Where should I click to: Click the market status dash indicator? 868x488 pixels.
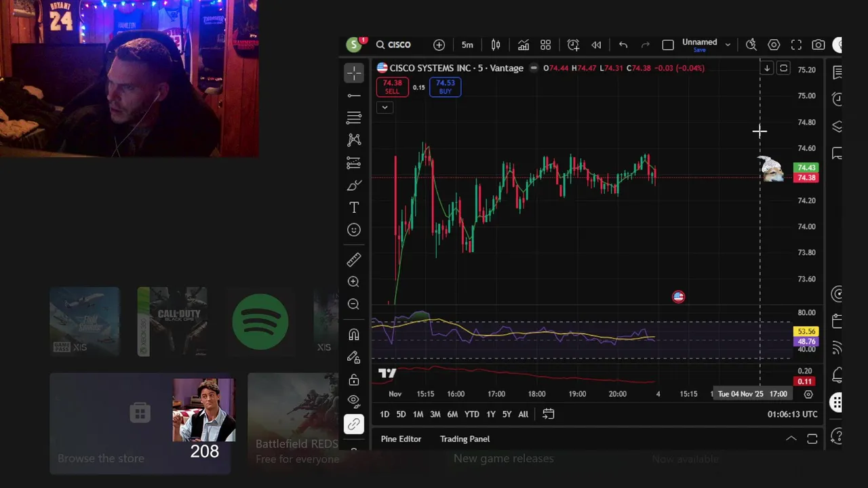(534, 68)
